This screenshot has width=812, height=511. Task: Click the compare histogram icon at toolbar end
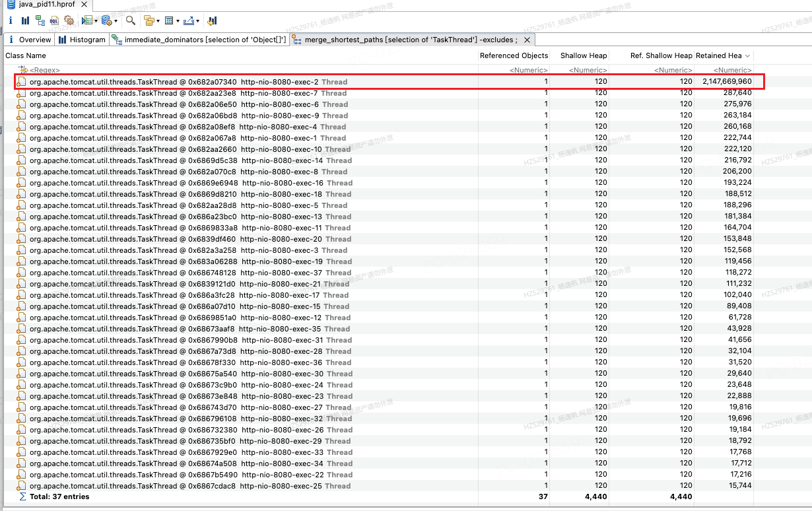tap(212, 20)
